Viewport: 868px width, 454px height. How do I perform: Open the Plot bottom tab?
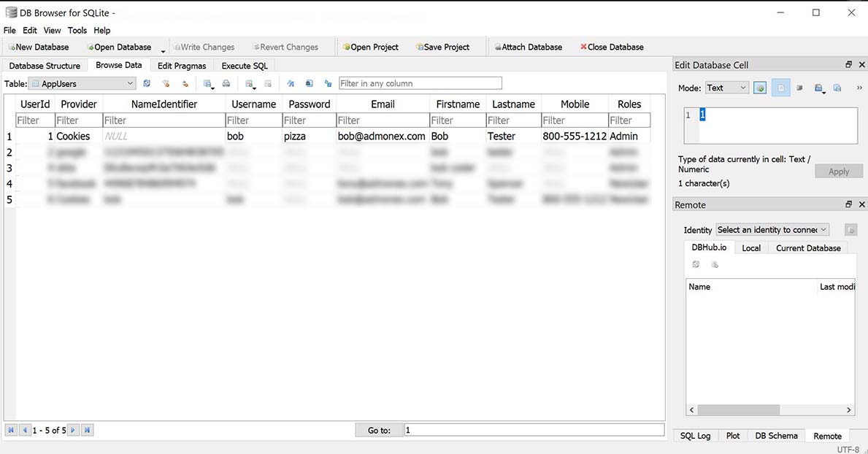(x=733, y=436)
